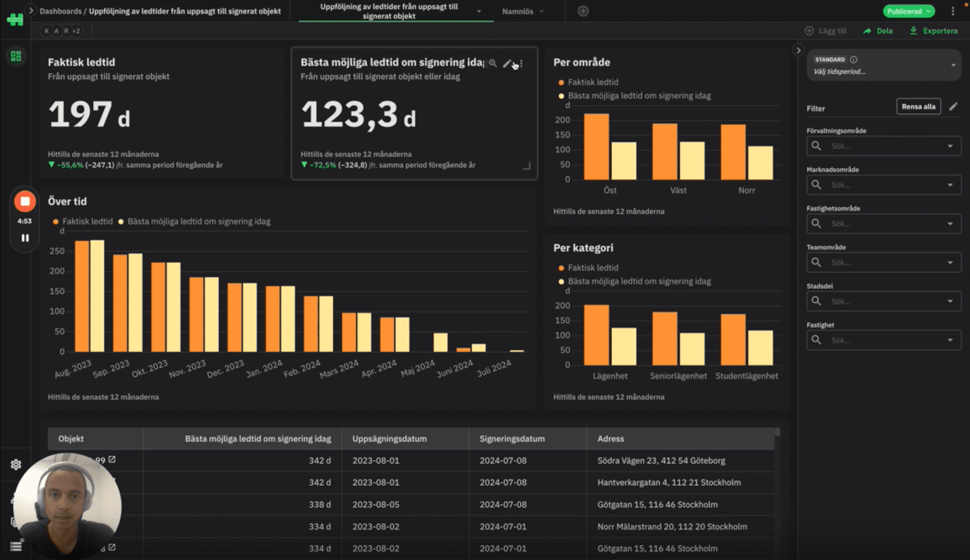Open the dashboards grid icon in left sidebar
970x560 pixels.
click(x=16, y=56)
